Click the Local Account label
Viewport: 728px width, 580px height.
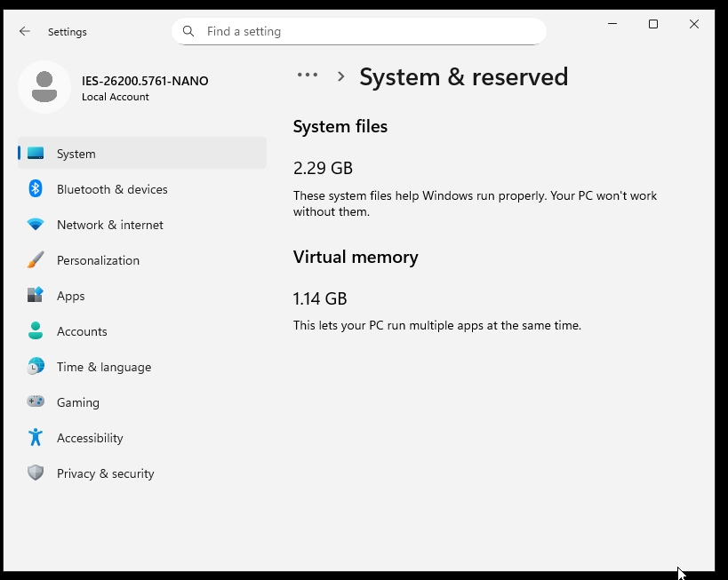click(x=116, y=97)
